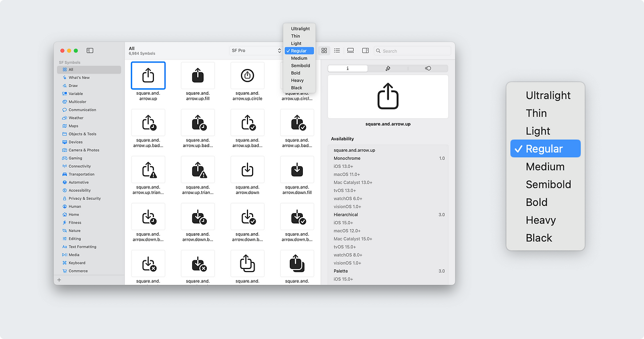The image size is (644, 339).
Task: Open the Privacy & Security category
Action: pyautogui.click(x=89, y=198)
